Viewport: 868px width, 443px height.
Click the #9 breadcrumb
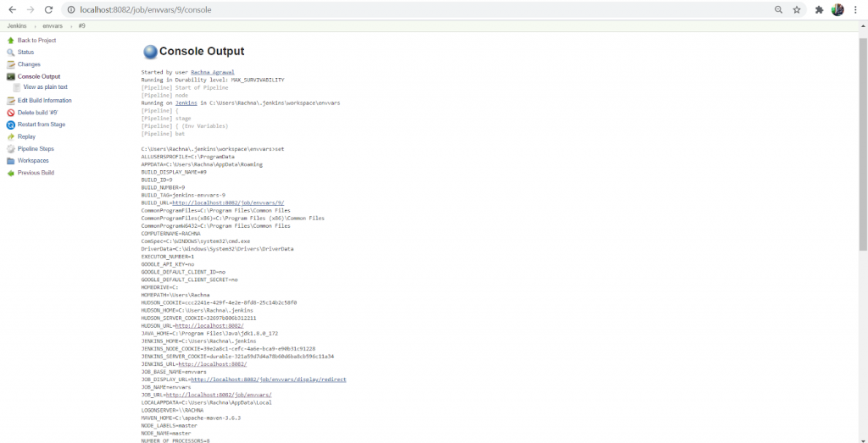point(82,26)
